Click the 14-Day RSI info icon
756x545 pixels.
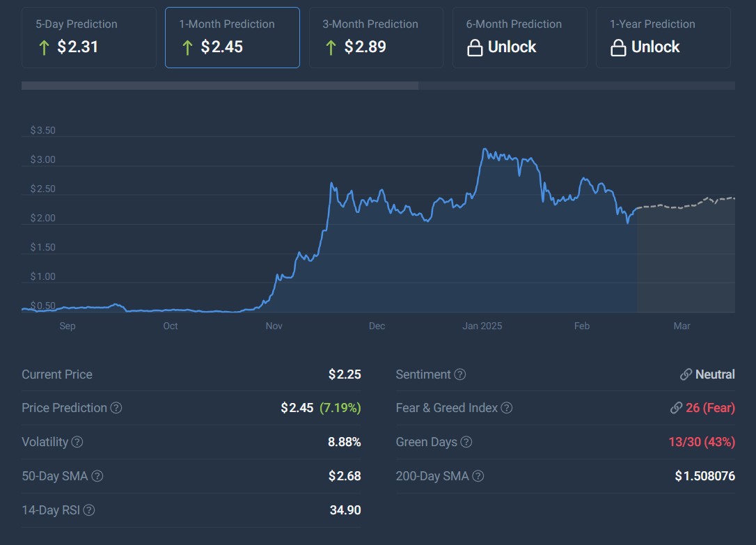(x=89, y=510)
